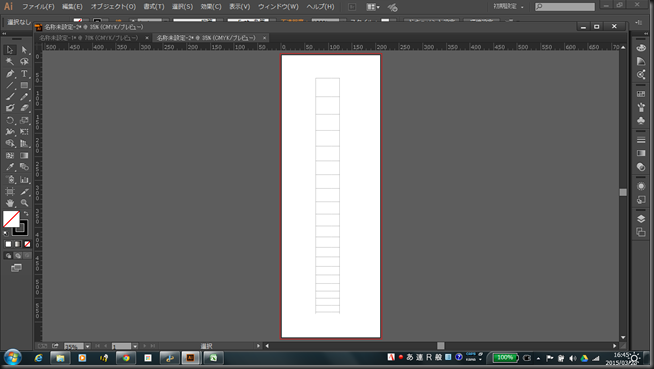The width and height of the screenshot is (654, 369).
Task: Open the Brushes panel
Action: tap(641, 108)
